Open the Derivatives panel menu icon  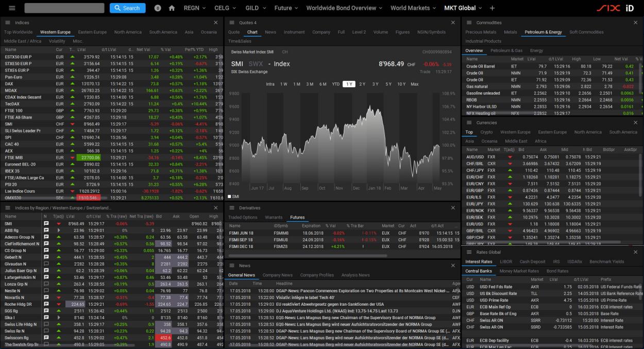[232, 208]
